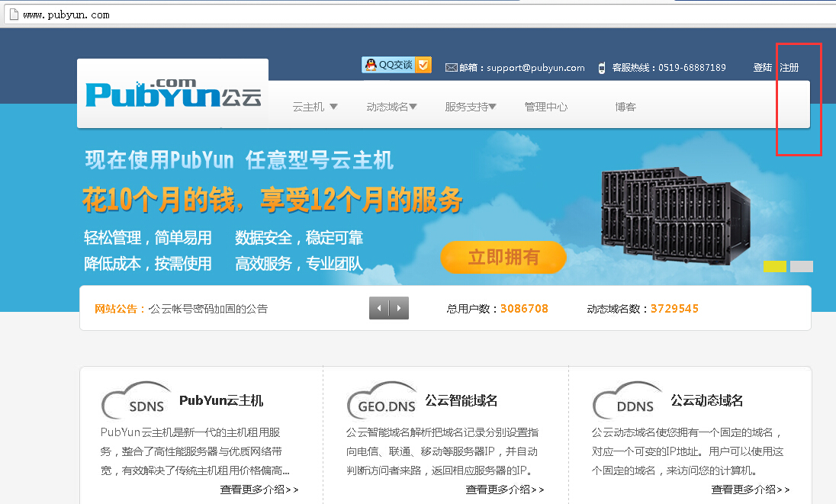Click 查看更多介绍 under PubYun云主机

(x=259, y=489)
